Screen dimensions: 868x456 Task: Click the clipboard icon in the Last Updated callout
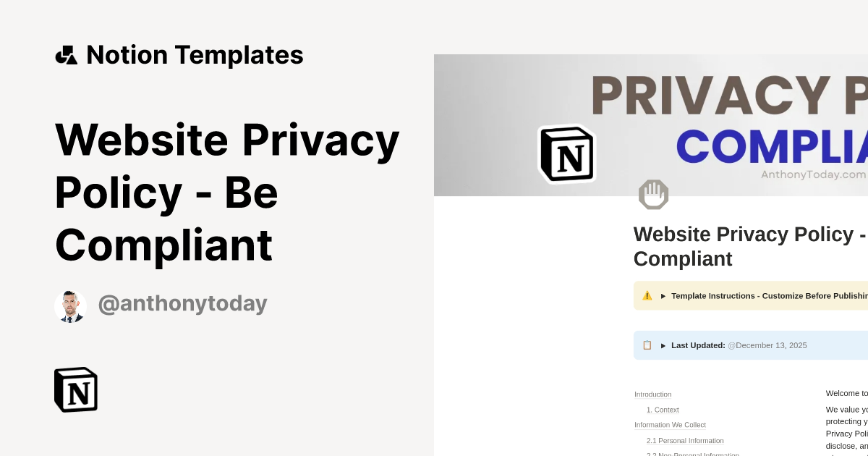point(647,345)
